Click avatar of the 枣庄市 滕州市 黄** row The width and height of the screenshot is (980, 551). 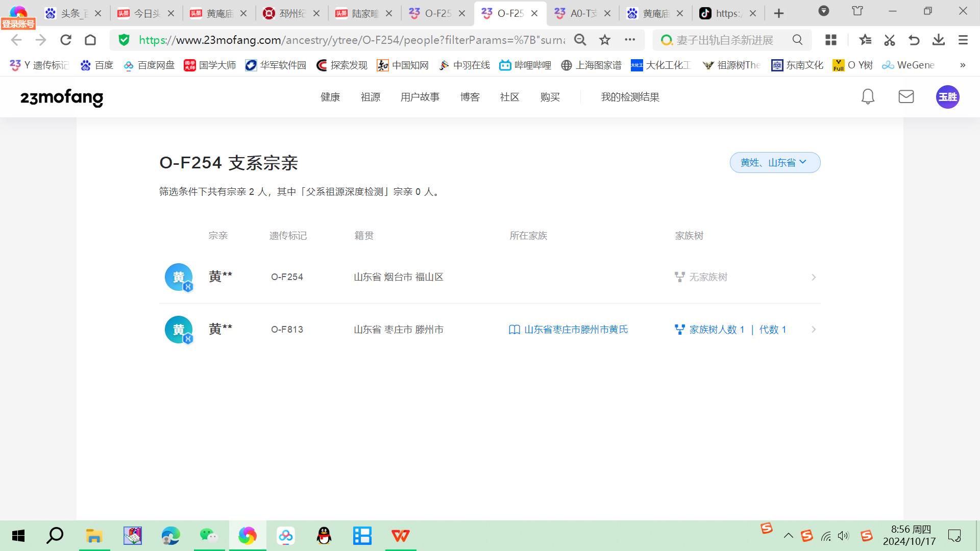[179, 330]
